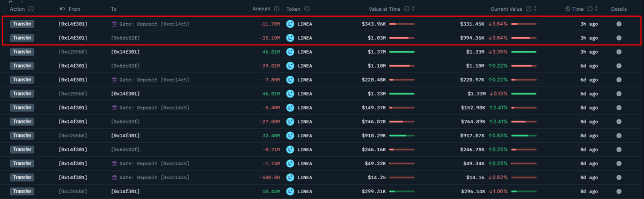Open [0xc255b0] sender in the 32.40M row
Screen dimensions: 644x199
pyautogui.click(x=72, y=136)
